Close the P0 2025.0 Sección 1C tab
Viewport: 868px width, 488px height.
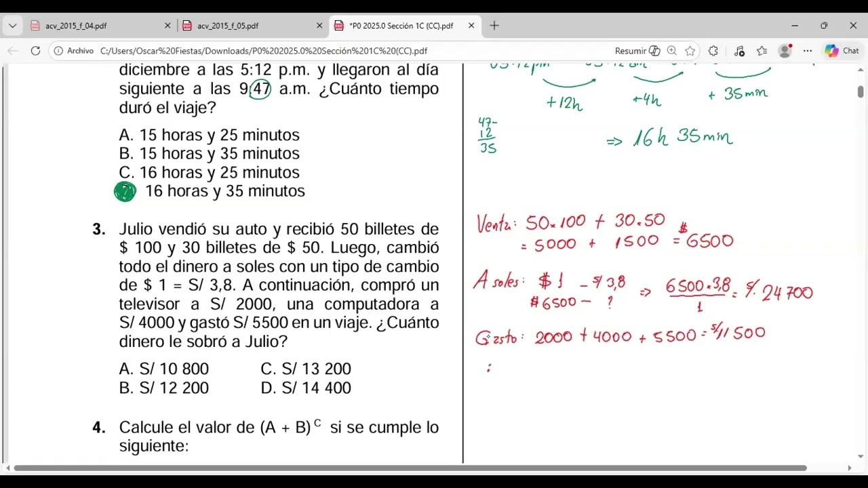471,26
